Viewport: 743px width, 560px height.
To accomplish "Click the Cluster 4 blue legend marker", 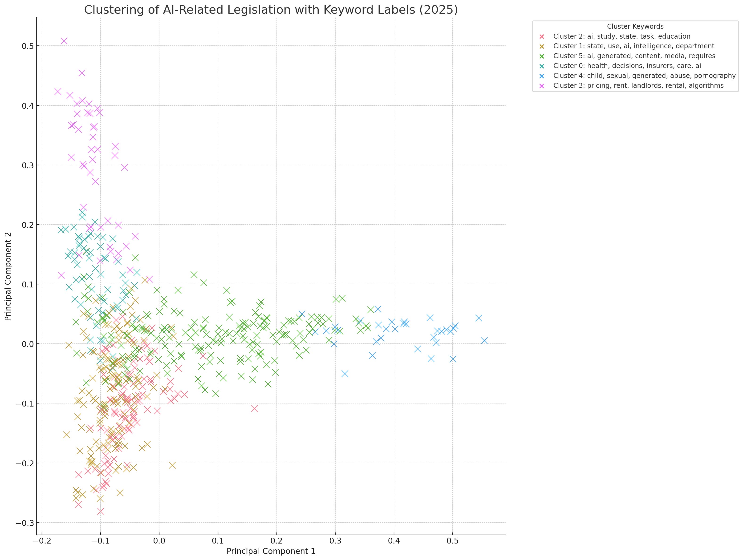I will click(x=541, y=76).
